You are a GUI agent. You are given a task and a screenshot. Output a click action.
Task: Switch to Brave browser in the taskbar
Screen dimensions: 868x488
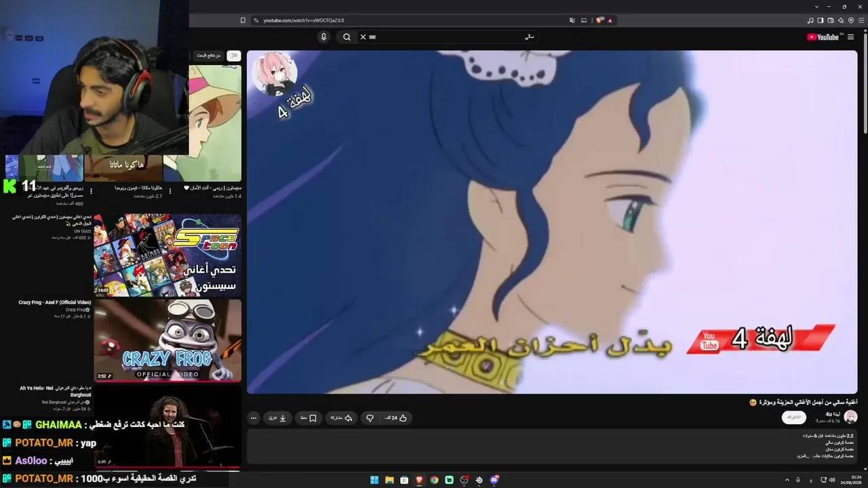(x=419, y=480)
